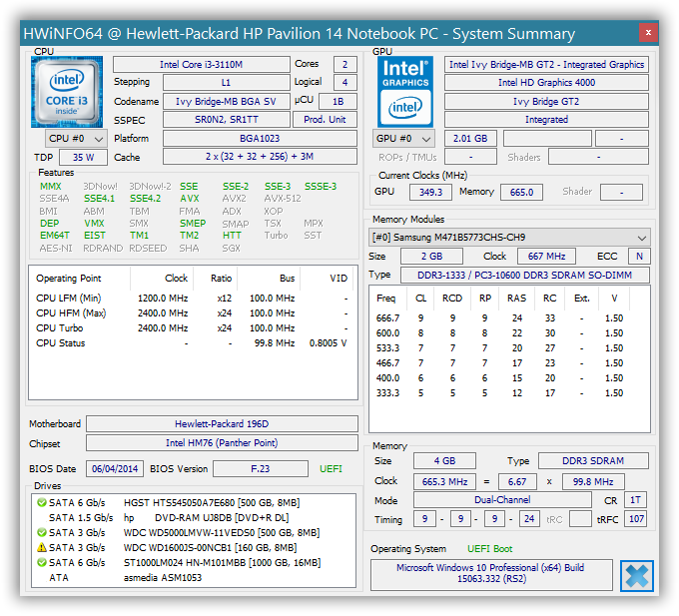
Task: Click the CPU HFM (Max) operating point row
Action: [193, 312]
